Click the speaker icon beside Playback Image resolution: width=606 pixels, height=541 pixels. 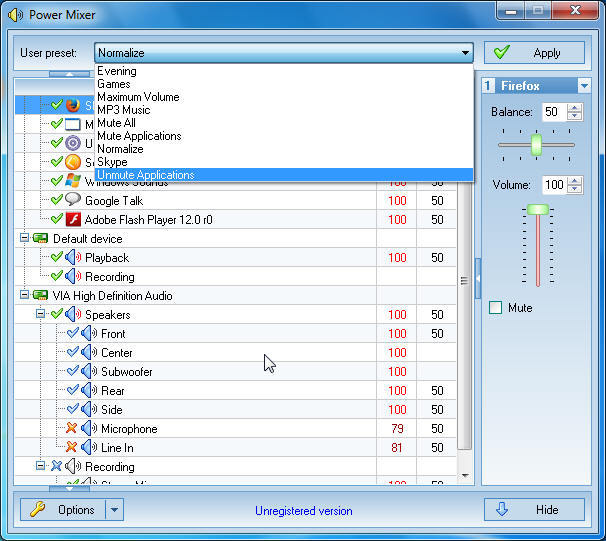click(73, 258)
